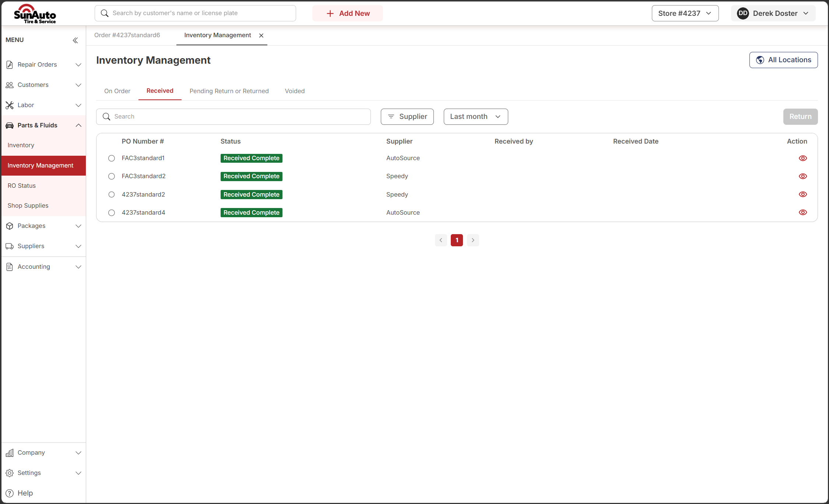The width and height of the screenshot is (829, 504).
Task: View FAC3standard2 details via eye icon
Action: [803, 176]
